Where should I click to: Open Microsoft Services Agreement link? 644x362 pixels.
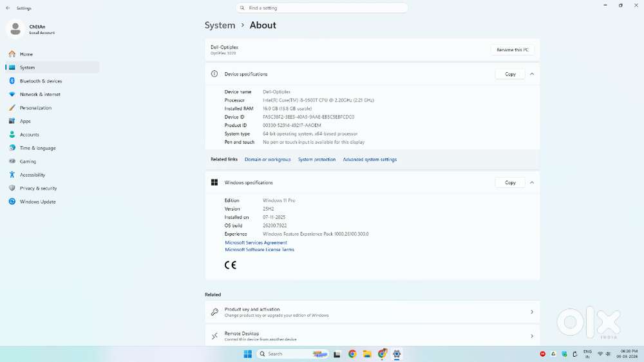[x=256, y=243]
